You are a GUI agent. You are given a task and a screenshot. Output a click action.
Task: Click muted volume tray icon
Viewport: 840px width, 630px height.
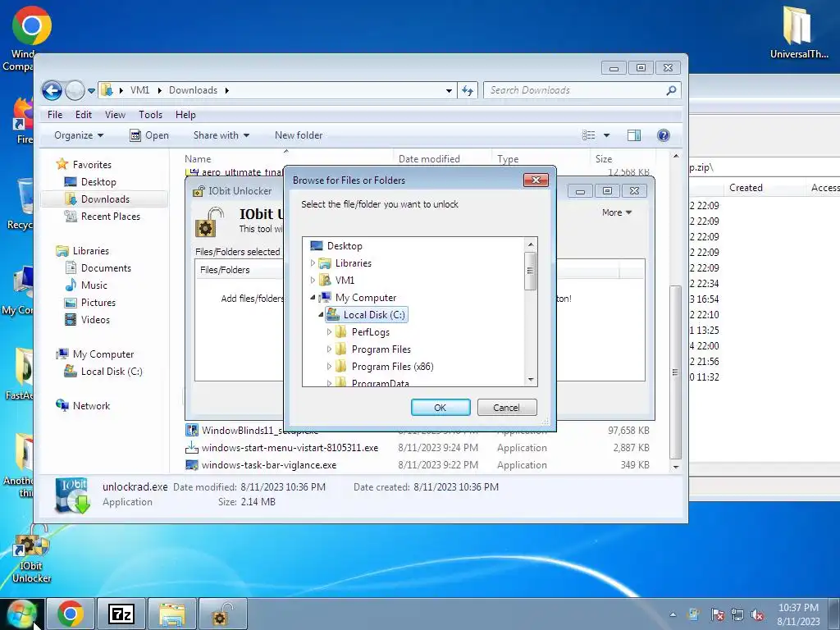tap(757, 615)
